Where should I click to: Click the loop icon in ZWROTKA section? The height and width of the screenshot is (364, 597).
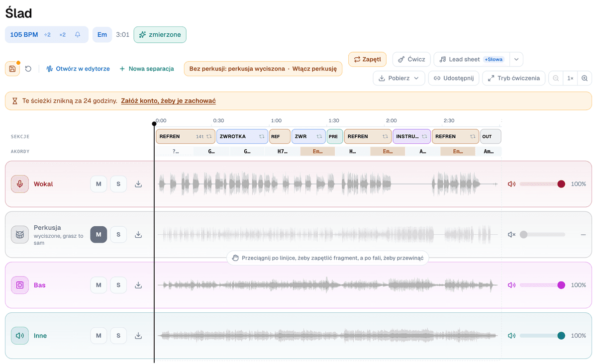click(x=262, y=136)
